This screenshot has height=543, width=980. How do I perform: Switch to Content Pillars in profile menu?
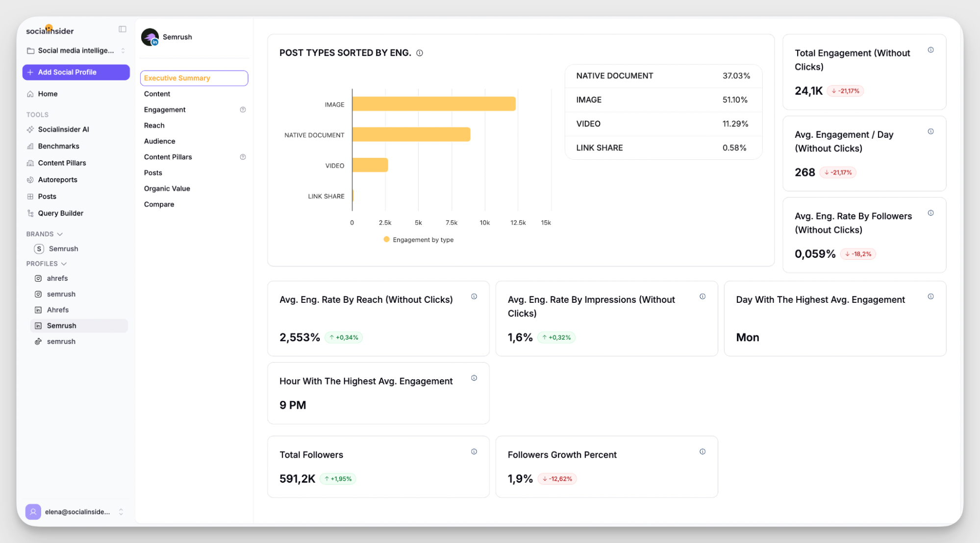(x=168, y=157)
